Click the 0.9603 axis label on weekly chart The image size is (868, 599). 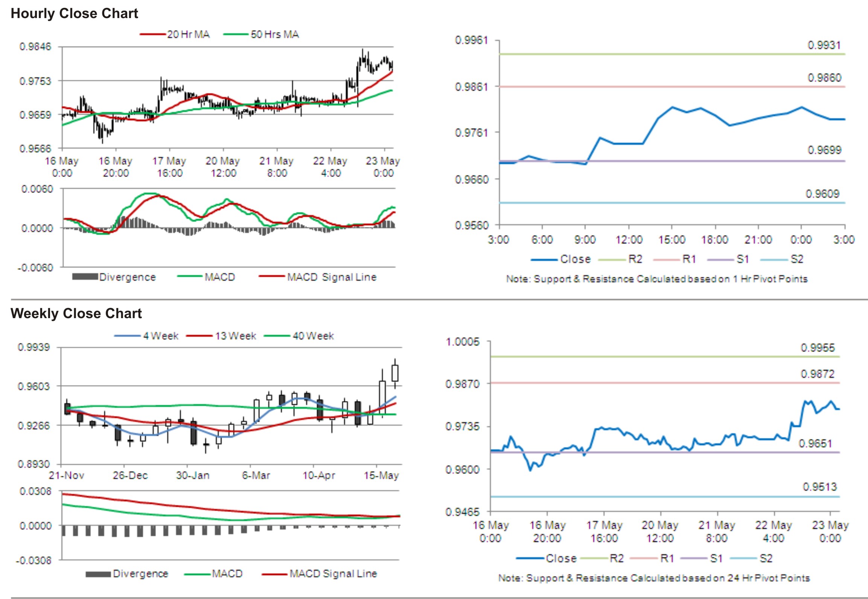(34, 387)
